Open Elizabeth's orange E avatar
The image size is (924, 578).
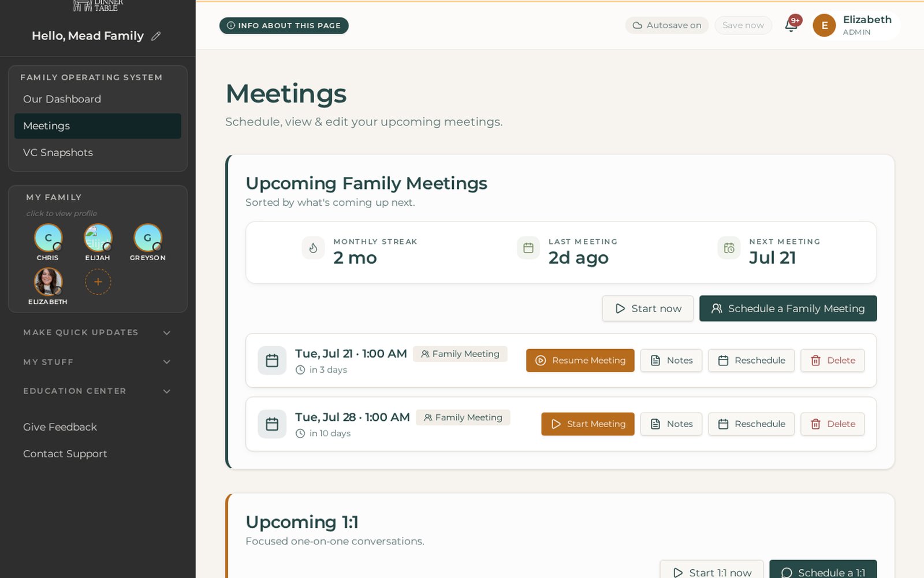coord(824,25)
